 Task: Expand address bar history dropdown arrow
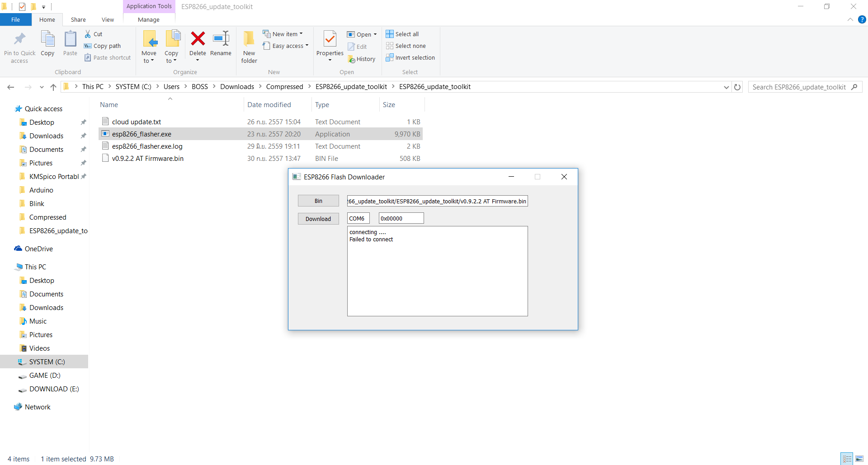726,87
